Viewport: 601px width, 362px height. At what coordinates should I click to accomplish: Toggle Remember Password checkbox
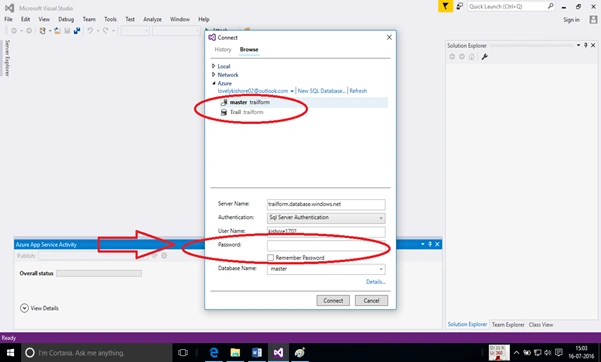tap(271, 258)
